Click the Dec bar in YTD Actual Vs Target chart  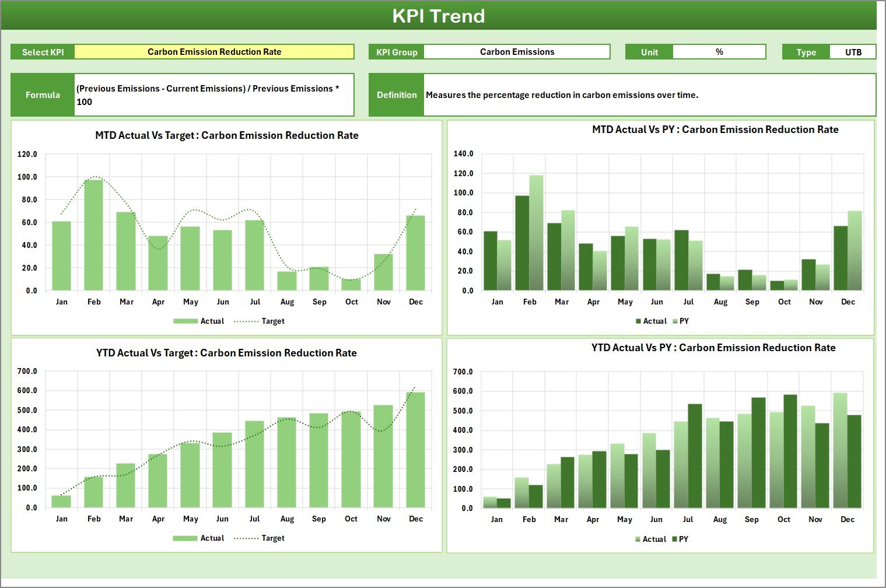pyautogui.click(x=415, y=449)
